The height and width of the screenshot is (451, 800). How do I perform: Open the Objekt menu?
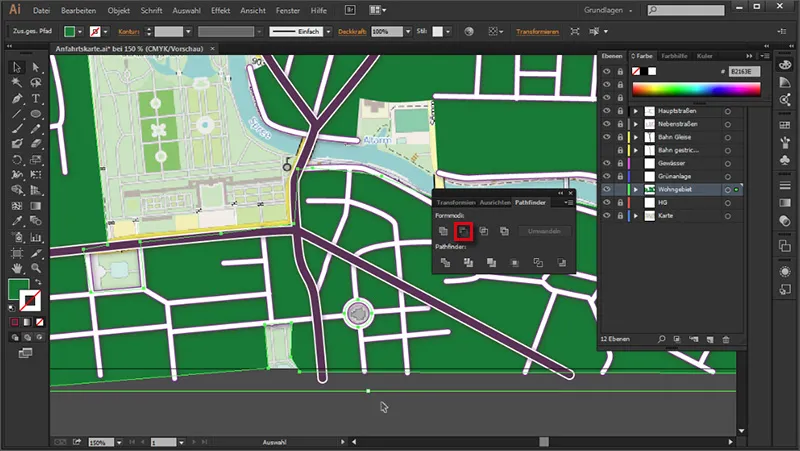tap(118, 10)
